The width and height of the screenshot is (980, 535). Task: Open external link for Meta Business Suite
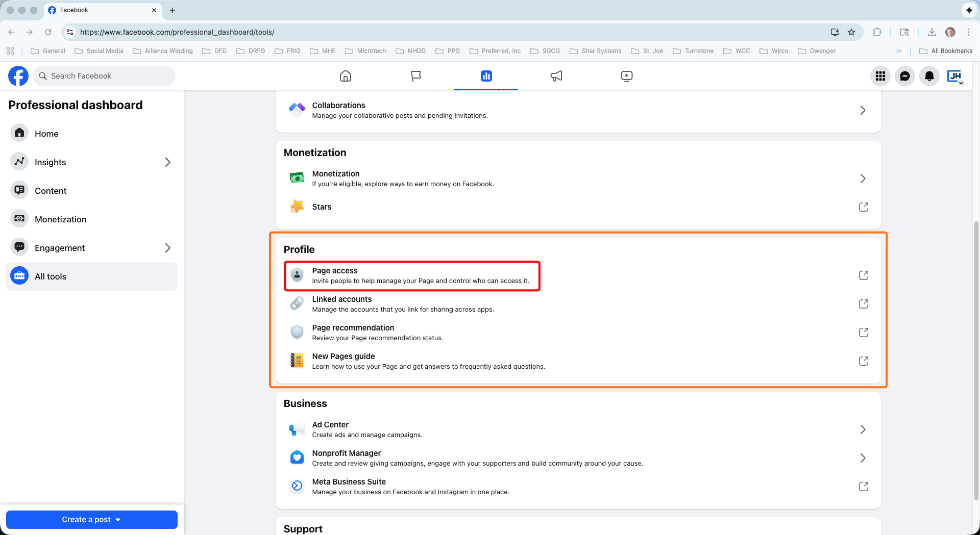click(864, 487)
